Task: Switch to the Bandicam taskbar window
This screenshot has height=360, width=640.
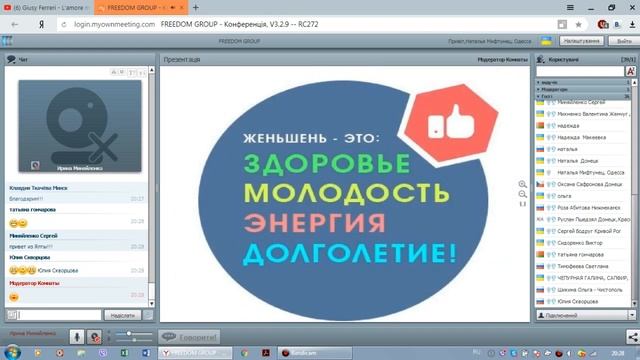Action: [315, 353]
